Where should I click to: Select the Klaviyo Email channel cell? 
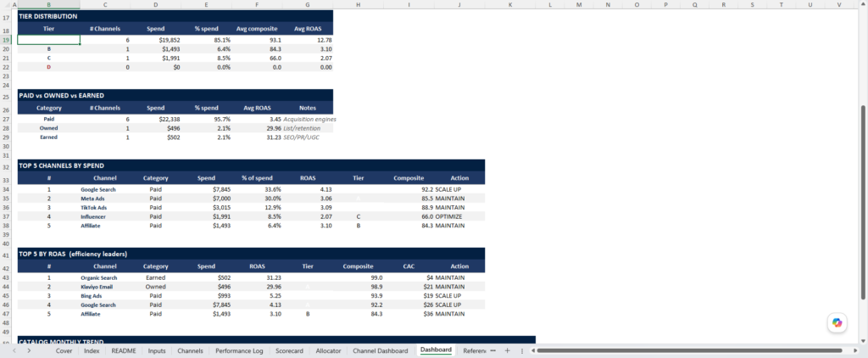coord(105,287)
